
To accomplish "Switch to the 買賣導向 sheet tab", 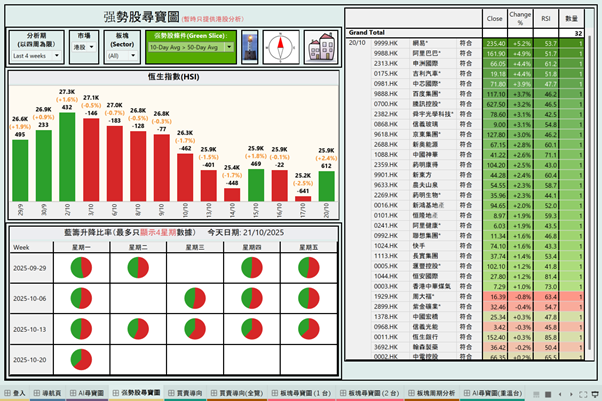I will point(187,394).
